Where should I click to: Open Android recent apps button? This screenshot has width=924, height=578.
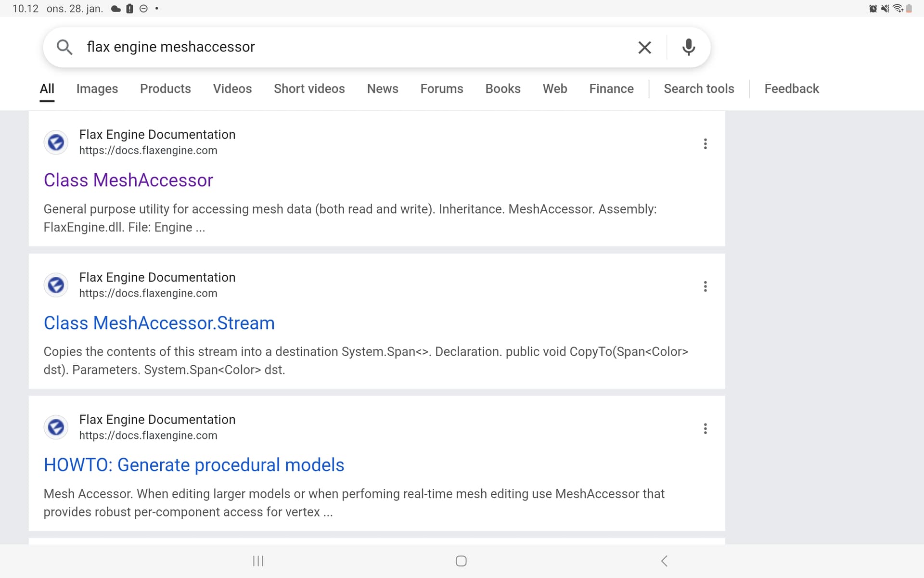(x=258, y=561)
